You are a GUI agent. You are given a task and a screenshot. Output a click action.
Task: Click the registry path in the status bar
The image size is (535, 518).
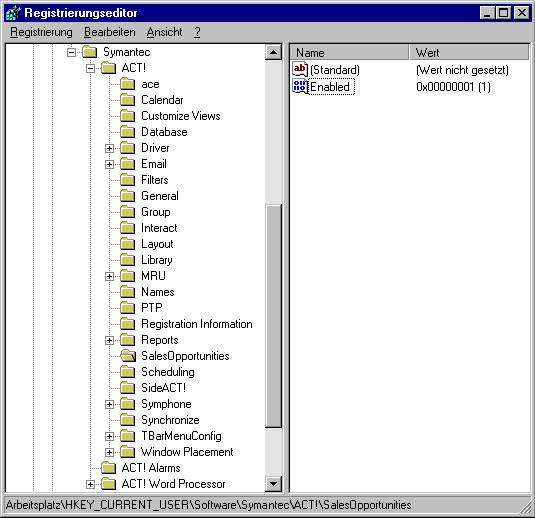208,505
